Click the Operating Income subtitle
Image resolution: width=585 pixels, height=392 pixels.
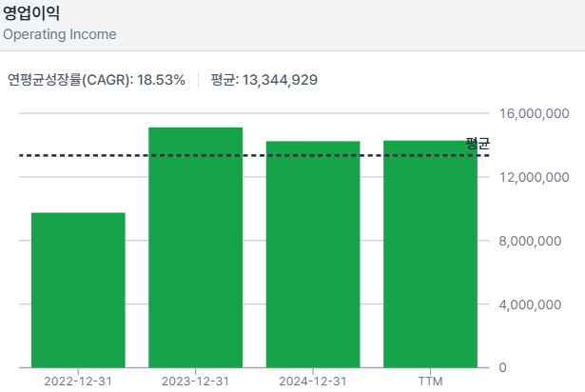60,34
